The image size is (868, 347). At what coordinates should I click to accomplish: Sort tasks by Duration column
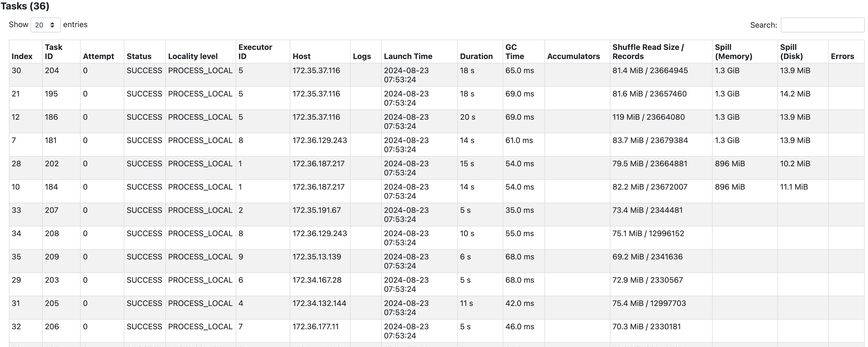(x=476, y=56)
